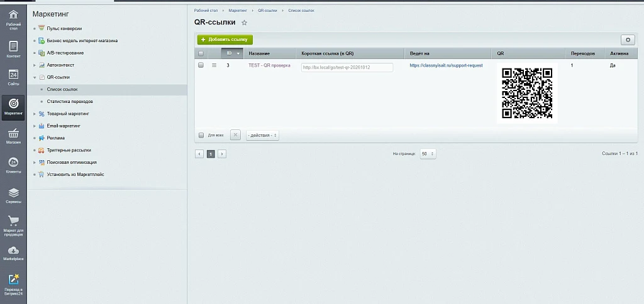Click the Email-маркетинг icon
The image size is (644, 304).
click(42, 126)
